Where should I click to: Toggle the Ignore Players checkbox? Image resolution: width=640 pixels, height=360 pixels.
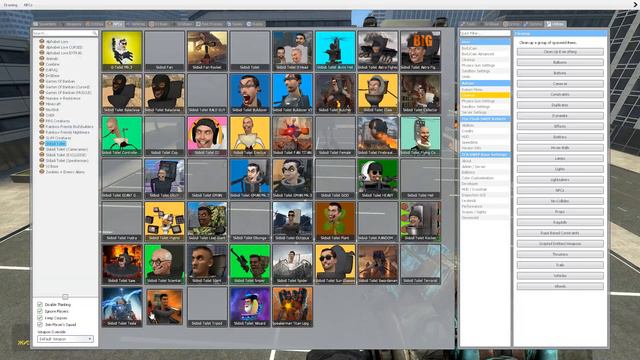(40, 311)
